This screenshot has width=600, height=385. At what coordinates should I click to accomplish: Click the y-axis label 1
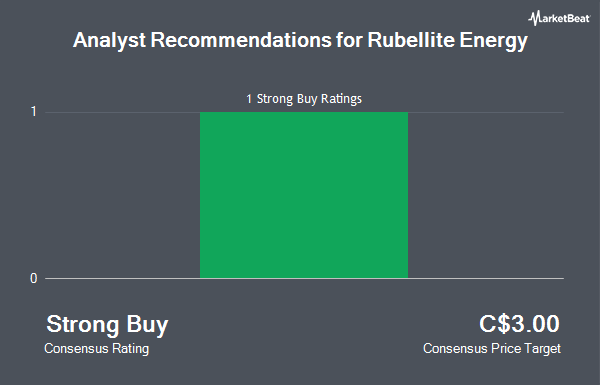point(34,112)
